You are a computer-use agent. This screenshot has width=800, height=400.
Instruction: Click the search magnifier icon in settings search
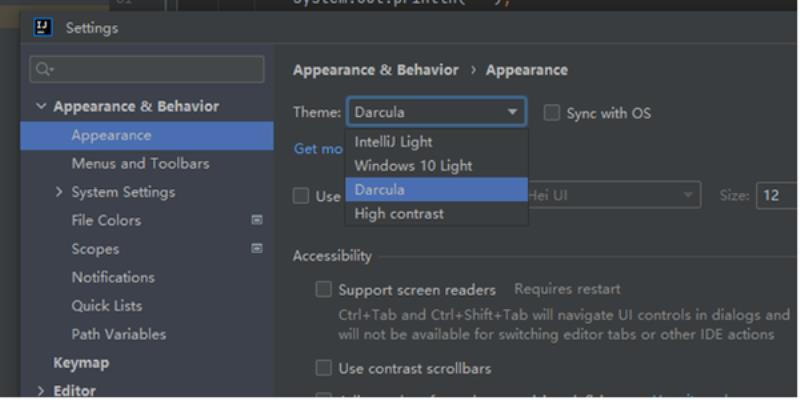[x=45, y=69]
